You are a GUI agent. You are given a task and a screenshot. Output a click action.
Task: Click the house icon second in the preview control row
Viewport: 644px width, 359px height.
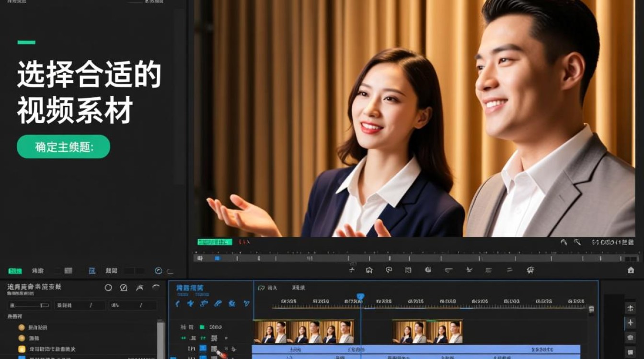click(369, 270)
